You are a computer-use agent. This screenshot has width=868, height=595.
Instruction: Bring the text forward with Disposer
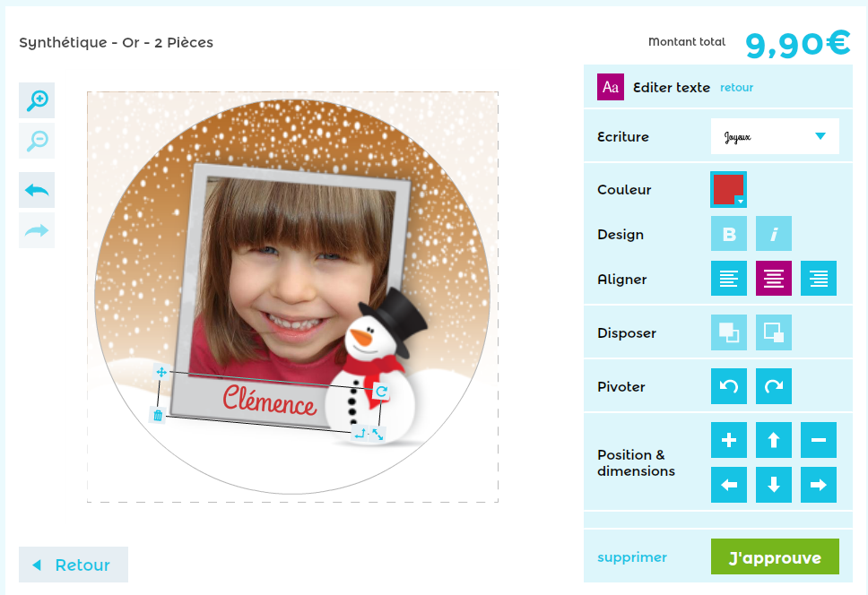click(x=728, y=332)
